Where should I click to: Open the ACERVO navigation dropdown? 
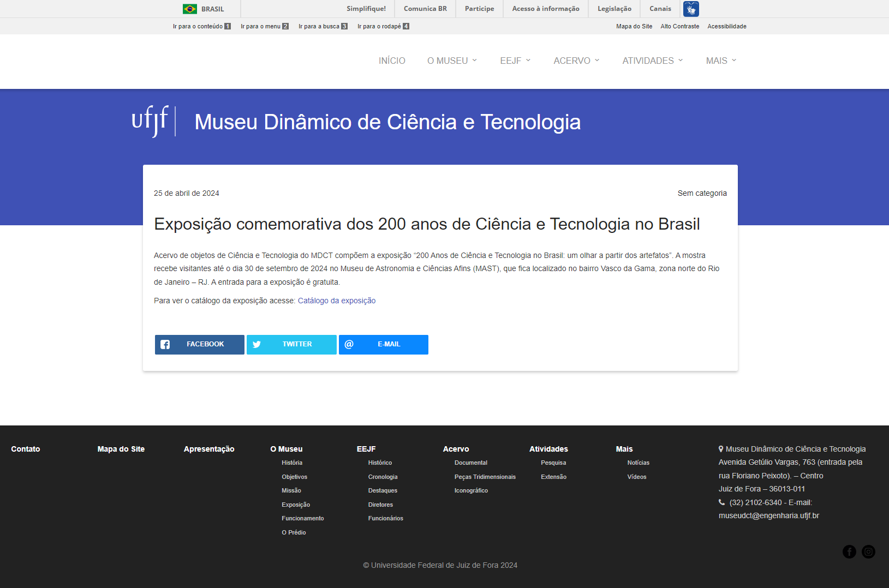[x=577, y=61]
